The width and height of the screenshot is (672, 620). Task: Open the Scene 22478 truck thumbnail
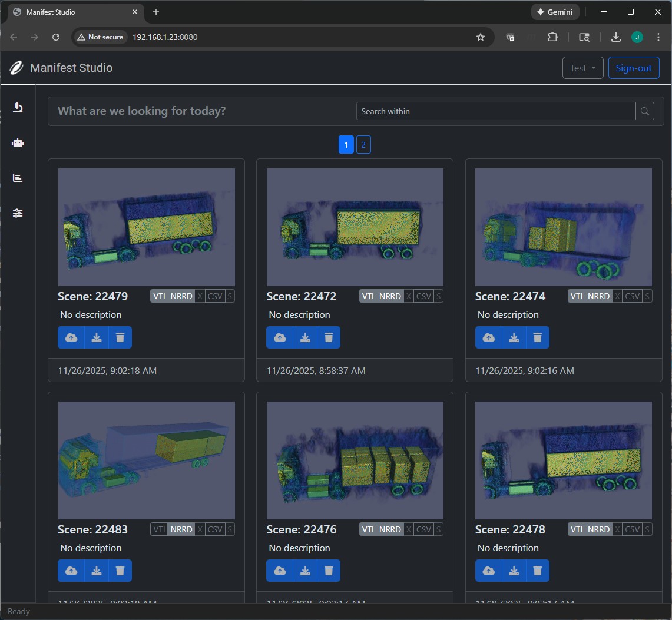563,460
